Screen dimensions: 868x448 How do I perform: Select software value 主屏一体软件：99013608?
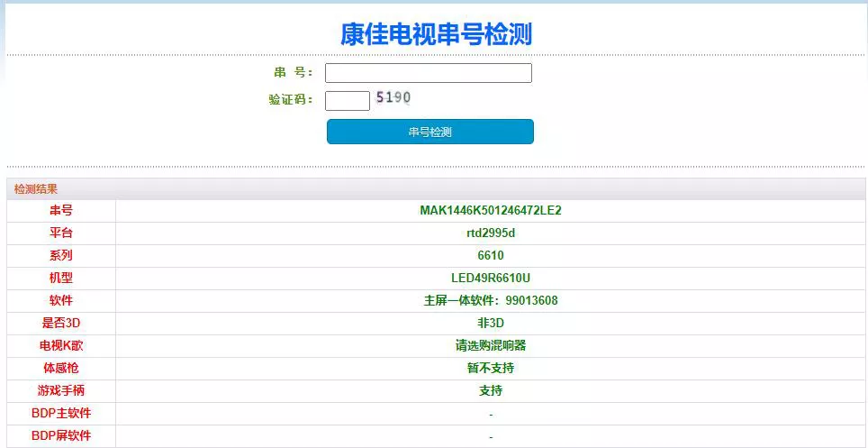tap(491, 300)
